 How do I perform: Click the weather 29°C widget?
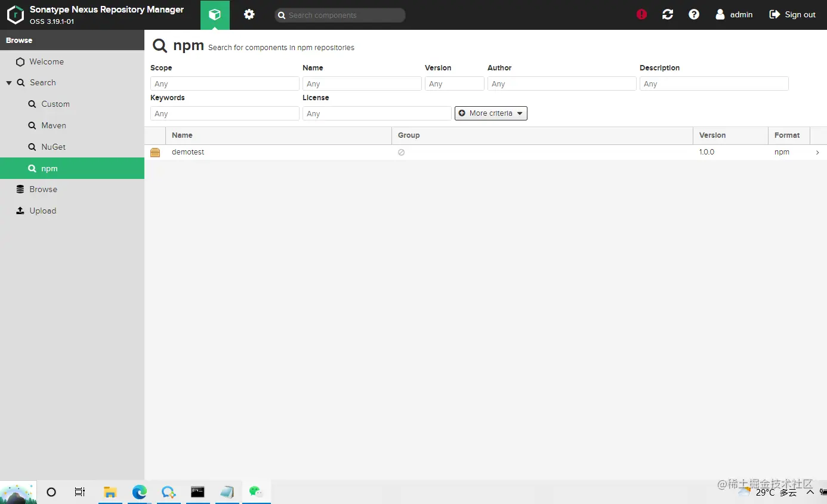click(x=768, y=493)
